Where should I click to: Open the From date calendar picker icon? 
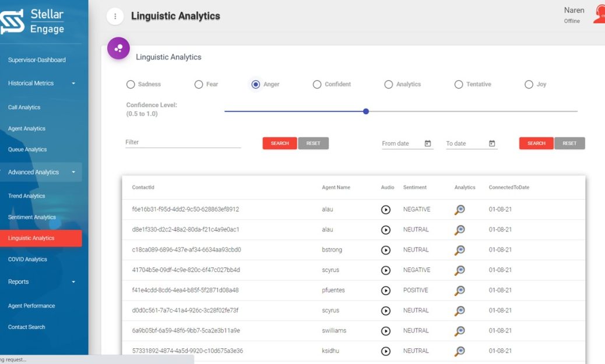(x=427, y=143)
